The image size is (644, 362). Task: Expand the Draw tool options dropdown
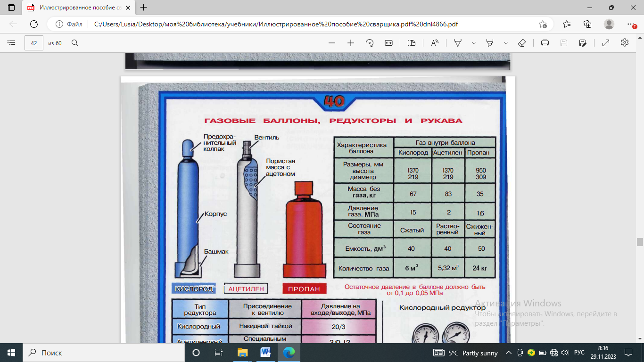tap(473, 43)
